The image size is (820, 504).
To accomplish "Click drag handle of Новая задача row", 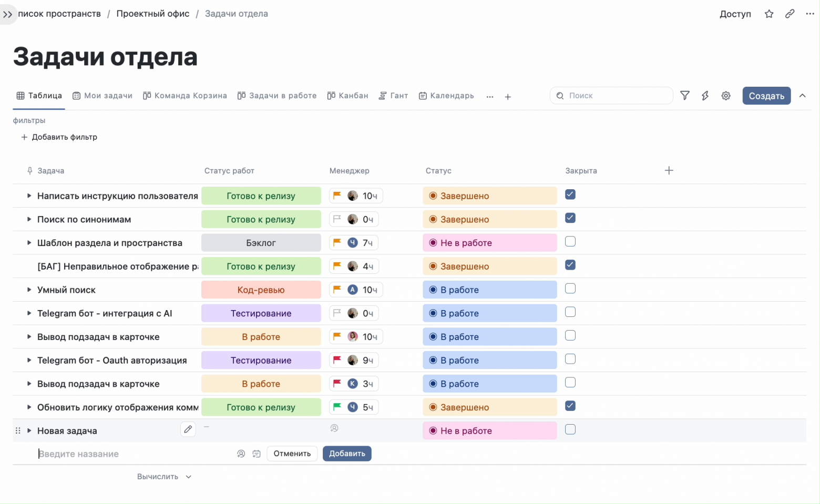I will (18, 430).
